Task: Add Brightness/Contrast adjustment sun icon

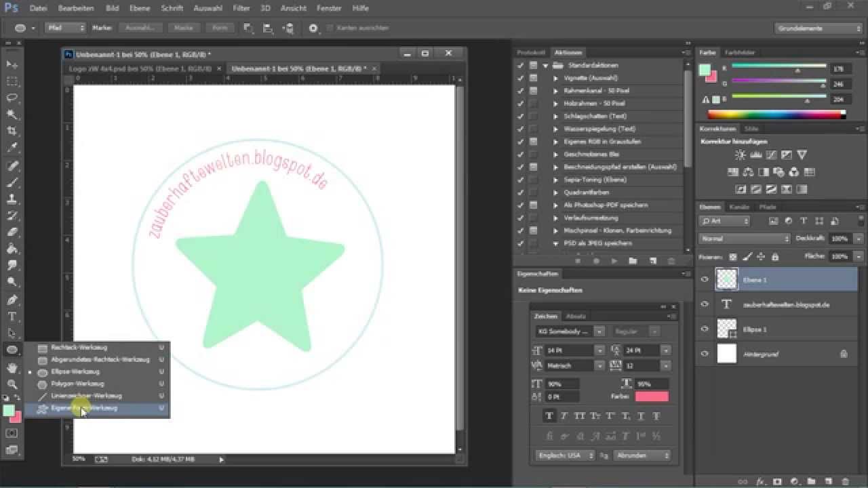Action: [x=741, y=155]
